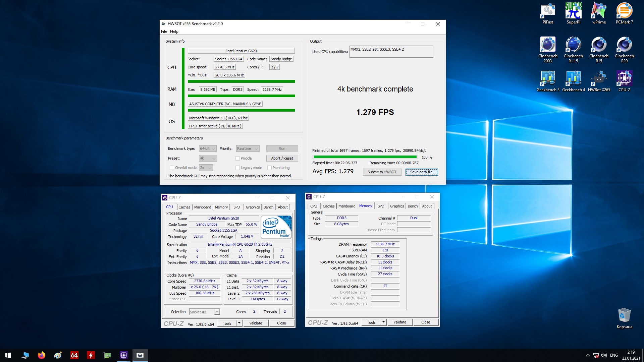The width and height of the screenshot is (644, 362).
Task: Click Close button in right CPU-Z window
Action: 426,322
